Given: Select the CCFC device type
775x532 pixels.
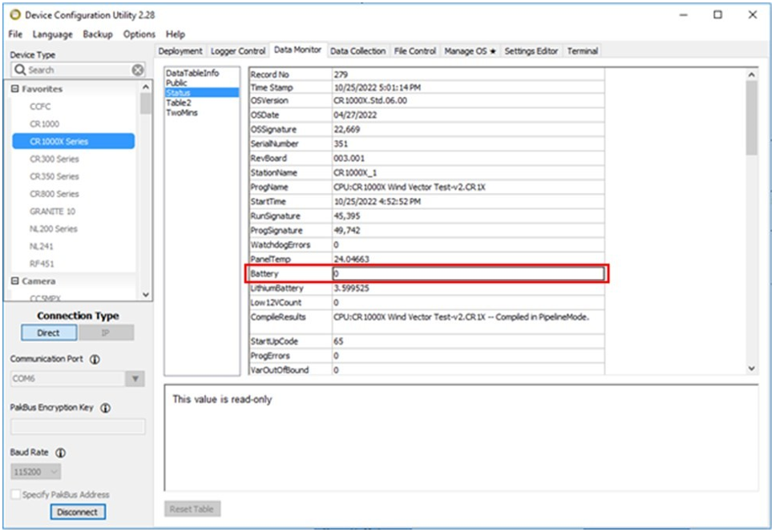Looking at the screenshot, I should coord(40,107).
